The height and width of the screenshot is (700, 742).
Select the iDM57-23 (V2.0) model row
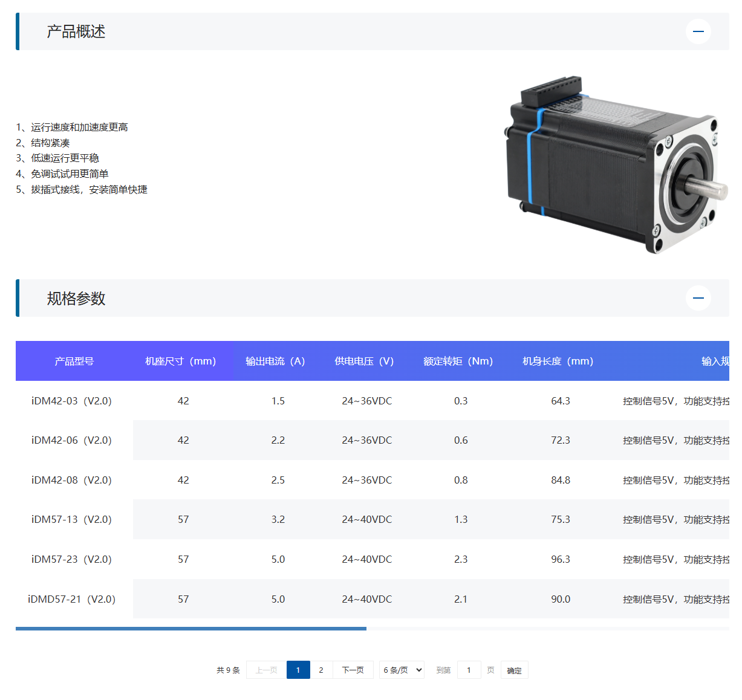(71, 559)
